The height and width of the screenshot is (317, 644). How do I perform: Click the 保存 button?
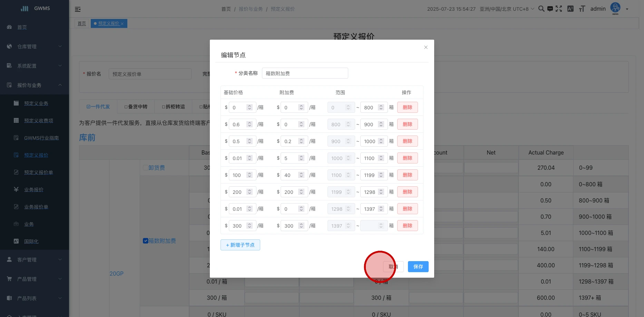(x=418, y=267)
